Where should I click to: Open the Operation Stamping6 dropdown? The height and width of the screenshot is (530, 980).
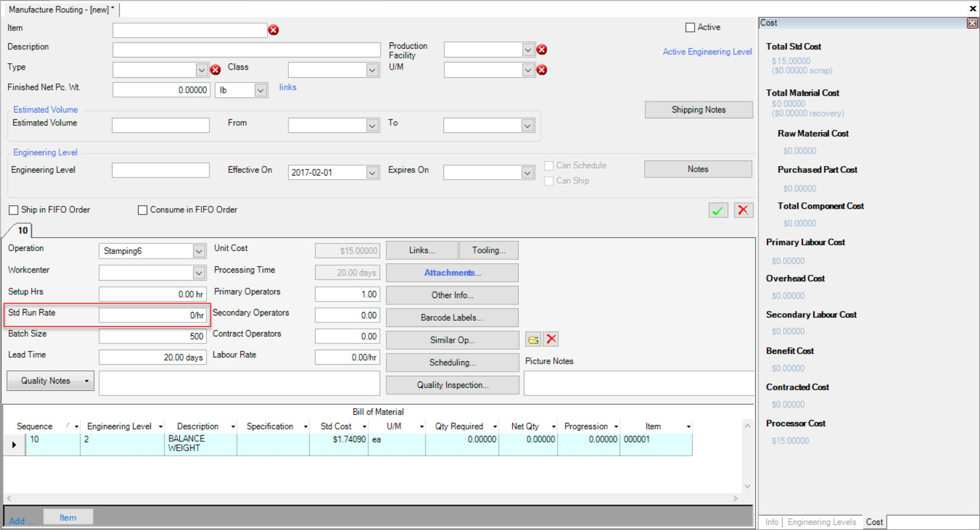(x=199, y=251)
